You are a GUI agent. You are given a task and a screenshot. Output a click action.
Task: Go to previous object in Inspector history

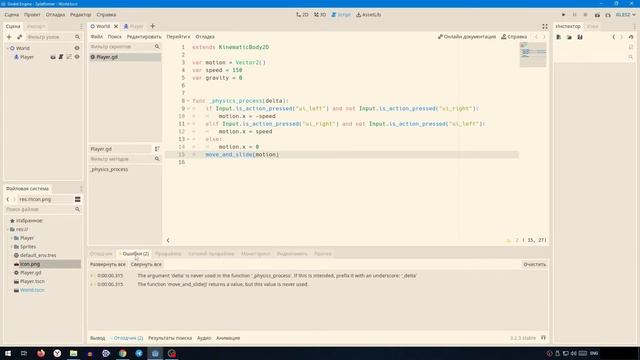pos(613,37)
